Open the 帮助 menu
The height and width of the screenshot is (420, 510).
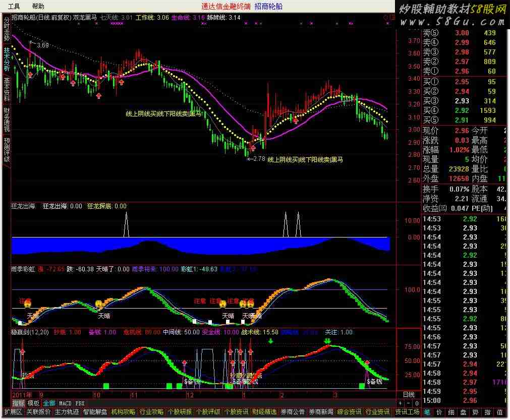click(38, 6)
